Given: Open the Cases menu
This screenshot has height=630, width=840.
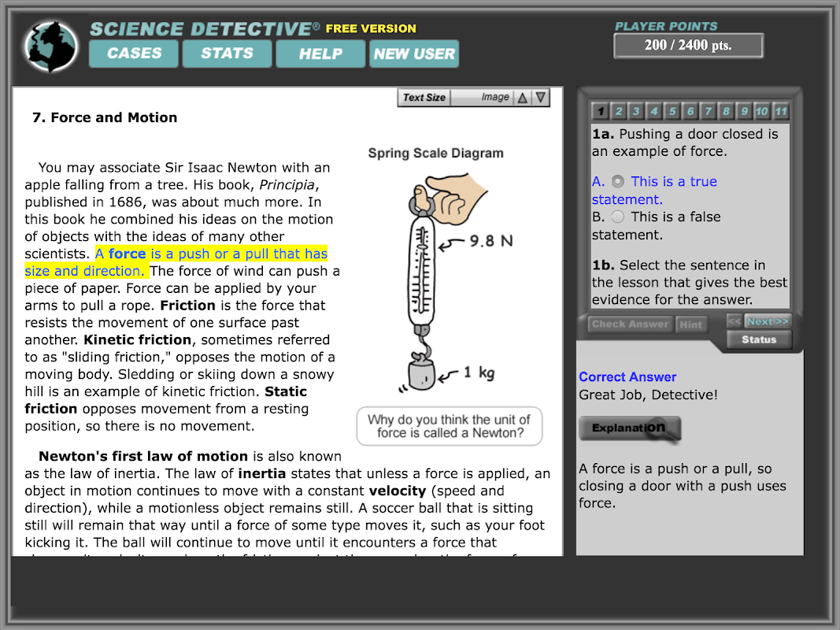Looking at the screenshot, I should coord(134,54).
